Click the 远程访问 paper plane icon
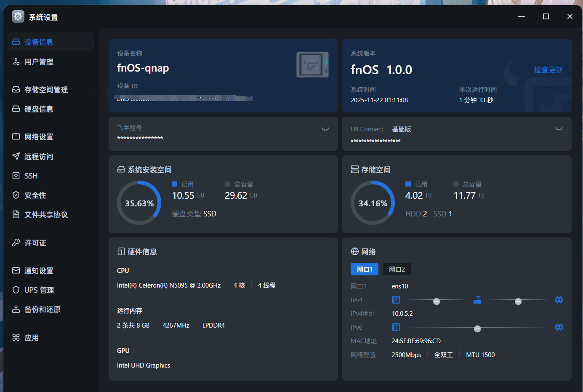This screenshot has height=392, width=583. click(16, 156)
